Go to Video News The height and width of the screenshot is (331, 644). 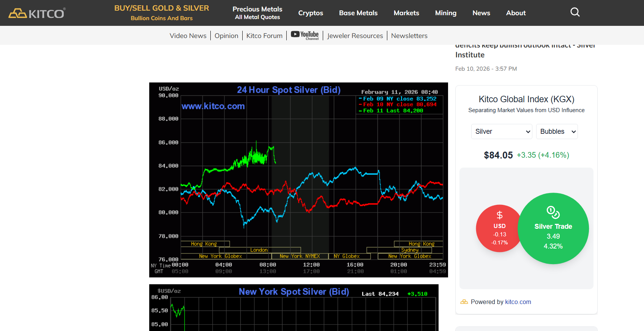[x=188, y=36]
